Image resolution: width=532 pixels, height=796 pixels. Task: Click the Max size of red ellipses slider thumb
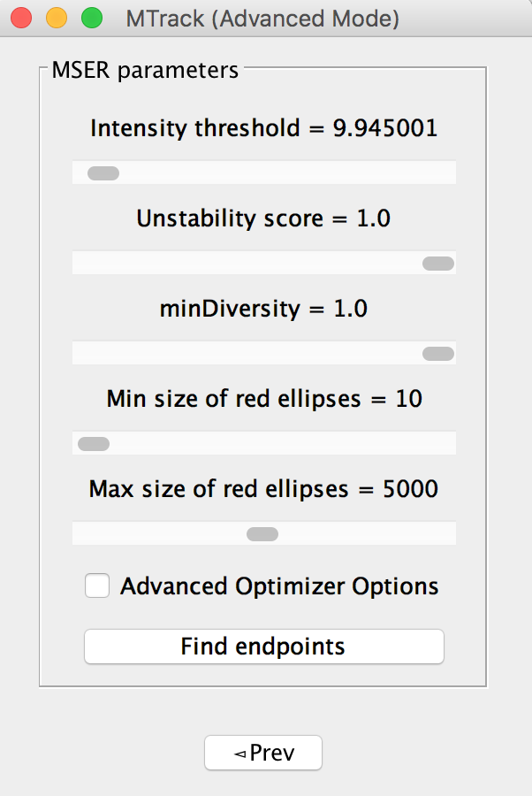[262, 534]
